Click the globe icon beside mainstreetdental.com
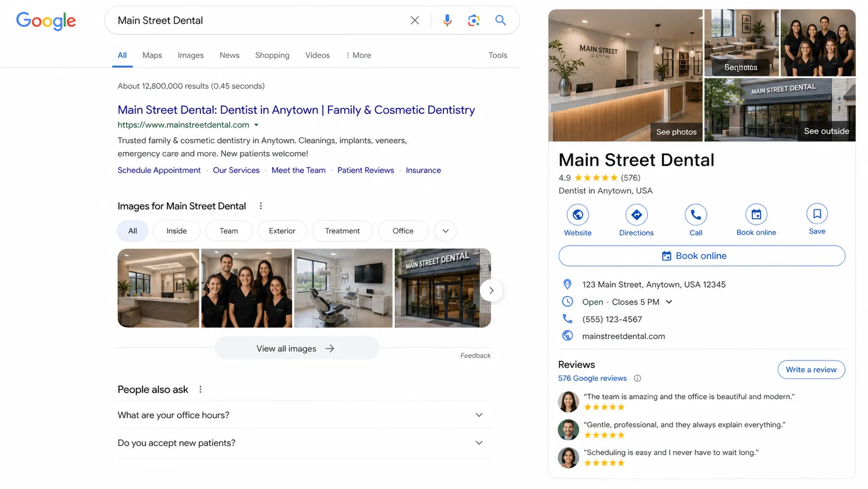The width and height of the screenshot is (868, 489). 567,336
